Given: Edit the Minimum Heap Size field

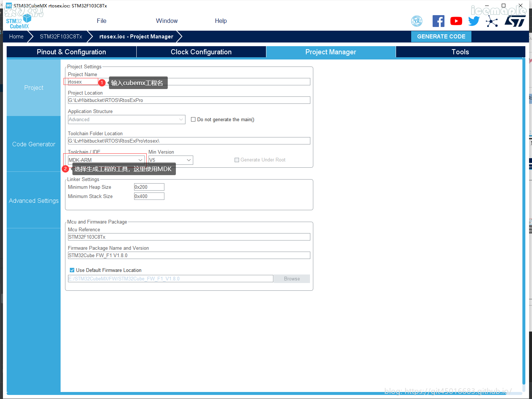Looking at the screenshot, I should [x=149, y=187].
